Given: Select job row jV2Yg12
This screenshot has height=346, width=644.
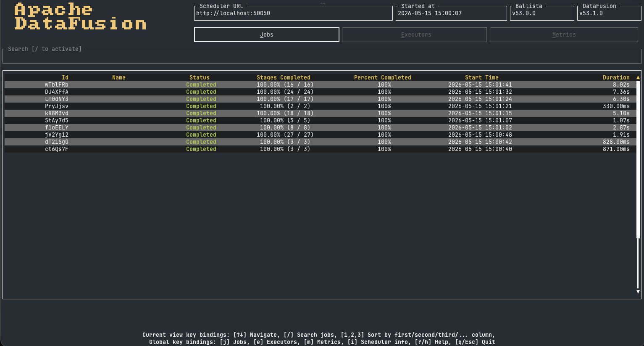Looking at the screenshot, I should tap(320, 135).
